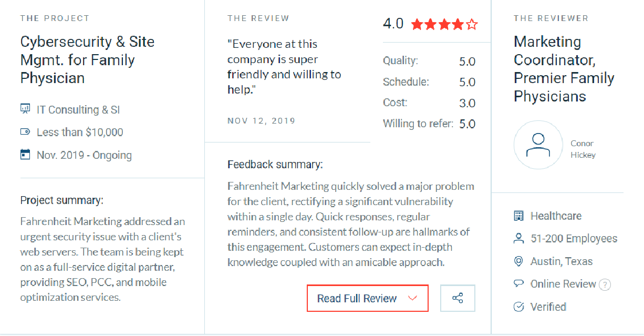Click the 4.0 overall rating score

click(x=393, y=24)
